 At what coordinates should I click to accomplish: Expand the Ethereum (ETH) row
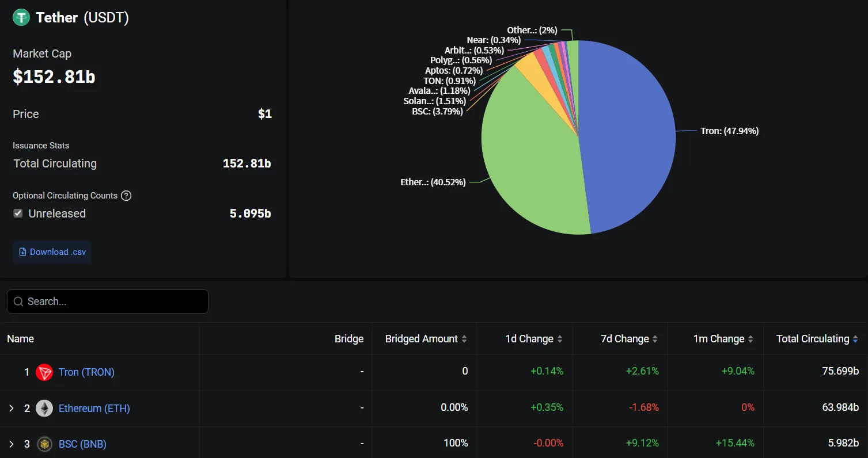(x=11, y=409)
